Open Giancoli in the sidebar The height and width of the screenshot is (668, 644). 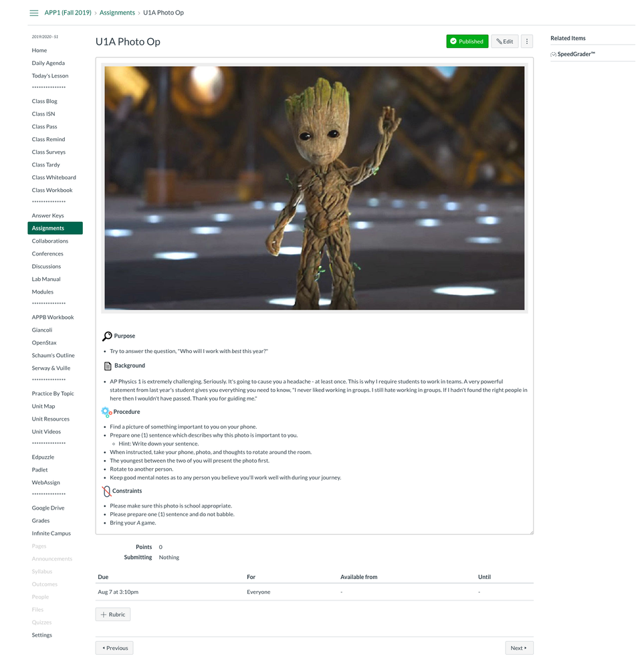pos(41,330)
